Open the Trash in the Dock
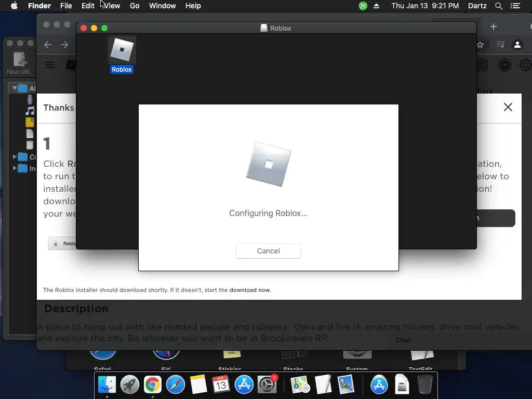 click(x=424, y=384)
